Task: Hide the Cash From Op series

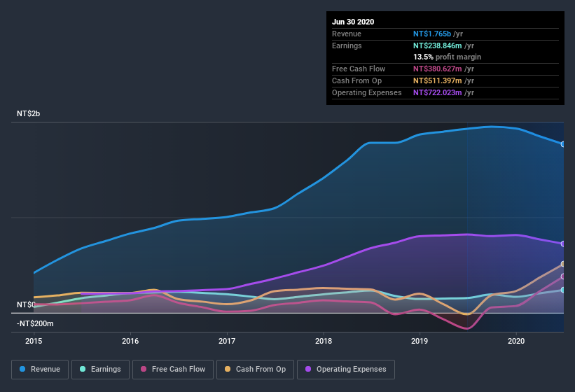Action: click(255, 369)
